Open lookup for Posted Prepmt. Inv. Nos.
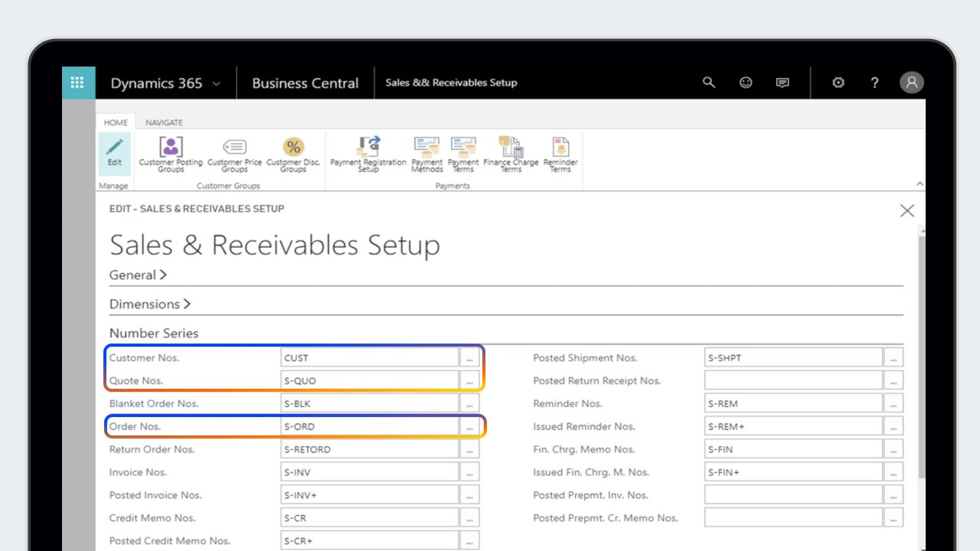The image size is (980, 551). (x=893, y=495)
